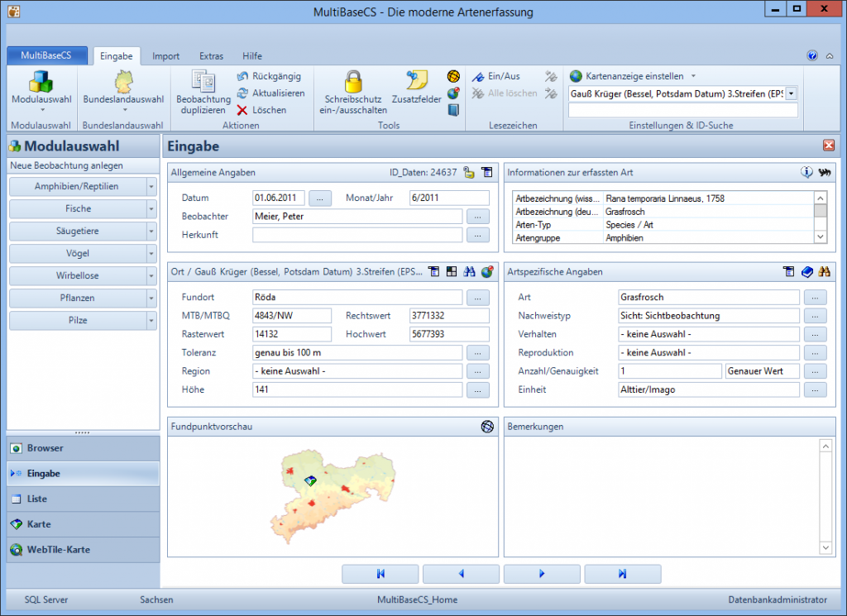
Task: Click Beobachtung duplizieren icon
Action: 203,81
